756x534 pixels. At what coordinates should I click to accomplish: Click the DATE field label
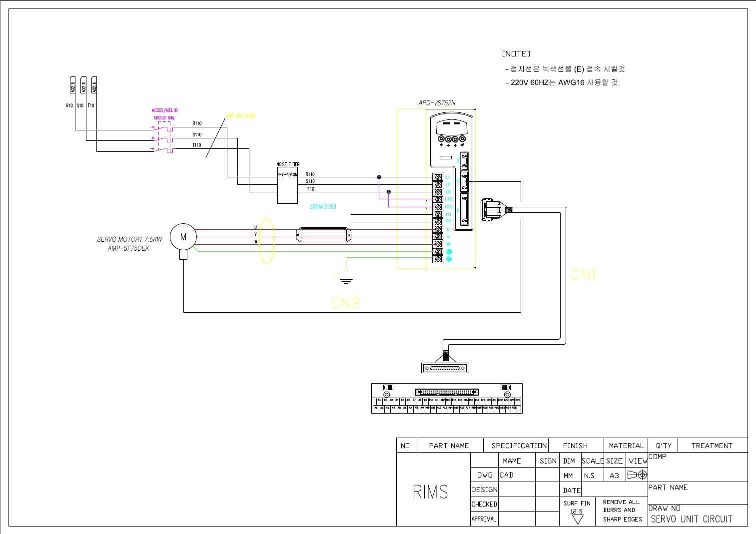coord(572,491)
